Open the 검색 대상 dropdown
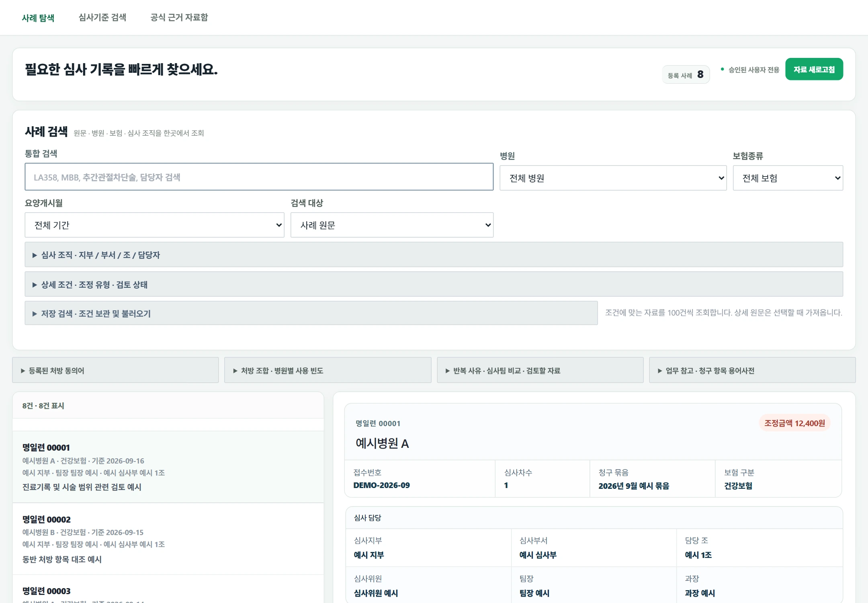Viewport: 868px width, 603px height. click(392, 225)
